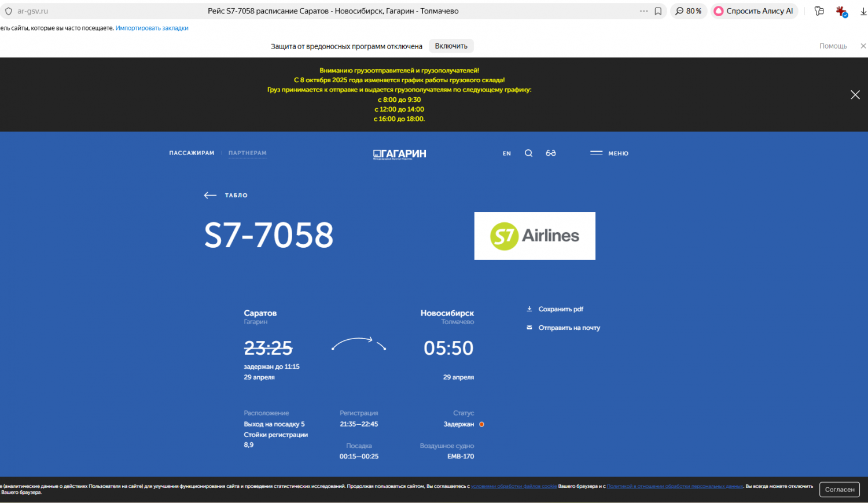The image size is (868, 503).
Task: Click Импортировать закладки link
Action: point(152,28)
